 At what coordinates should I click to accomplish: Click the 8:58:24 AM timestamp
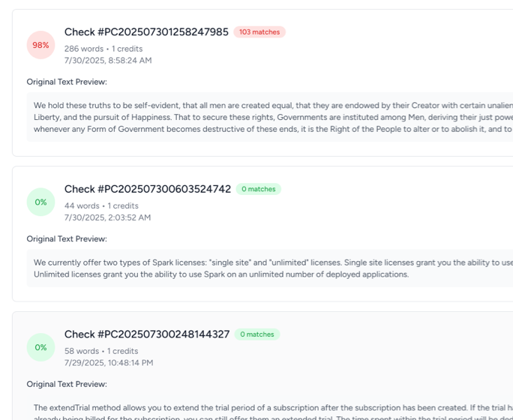pos(108,61)
